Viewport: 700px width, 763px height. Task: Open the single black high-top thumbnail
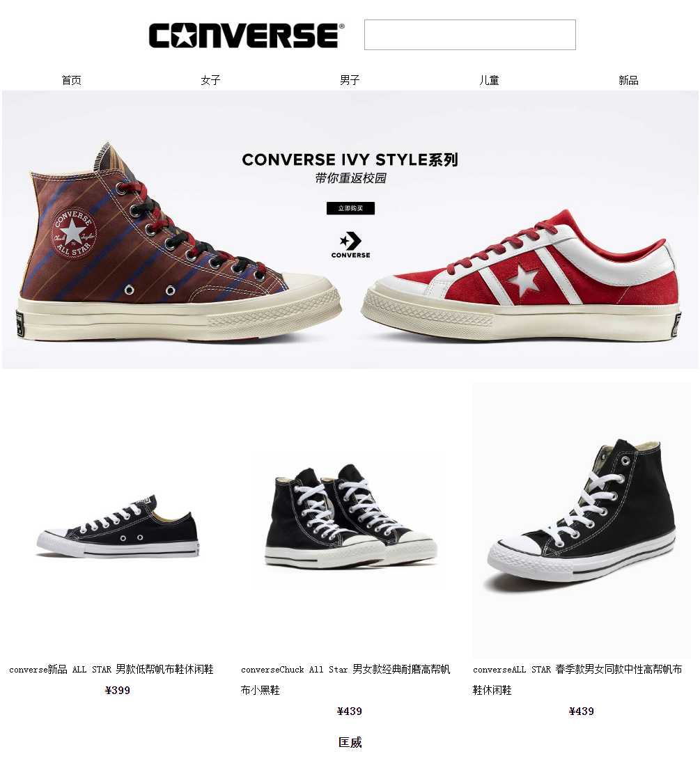pyautogui.click(x=581, y=520)
